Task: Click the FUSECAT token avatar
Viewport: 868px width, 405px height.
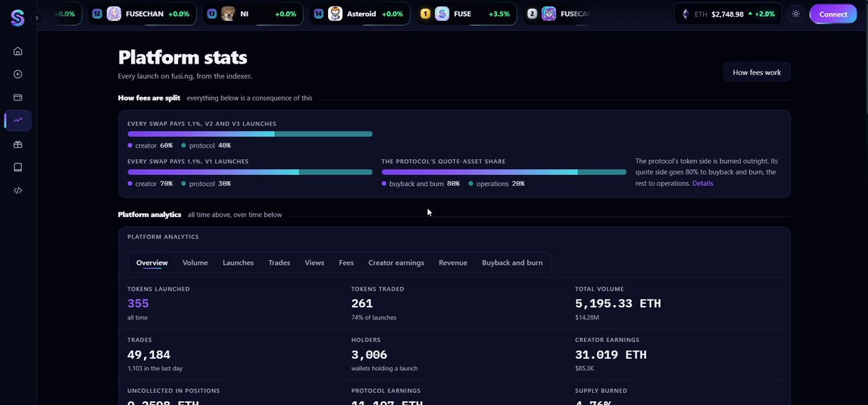Action: (549, 14)
